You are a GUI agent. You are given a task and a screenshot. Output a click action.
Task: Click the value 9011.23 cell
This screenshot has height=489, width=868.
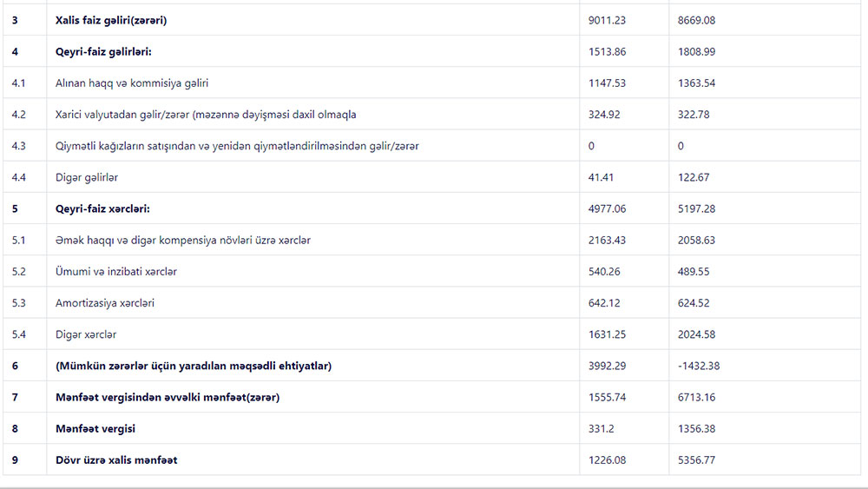pos(606,20)
